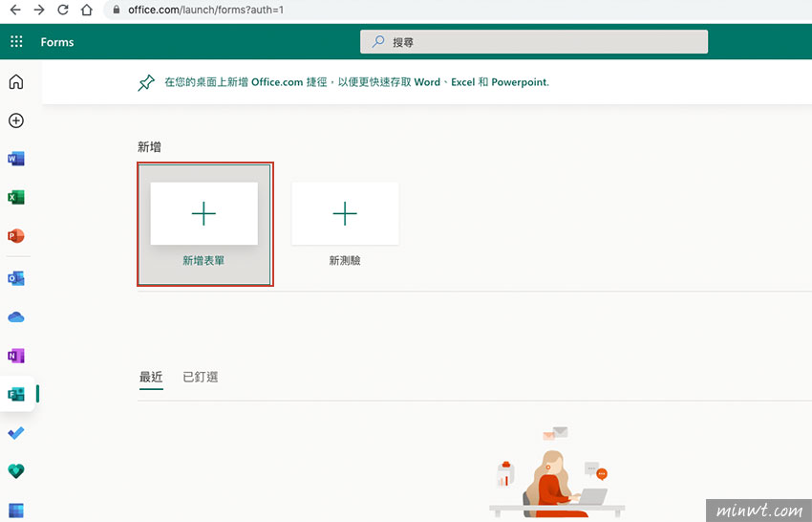Open PowerPoint from the sidebar
Image resolution: width=812 pixels, height=522 pixels.
click(x=16, y=236)
